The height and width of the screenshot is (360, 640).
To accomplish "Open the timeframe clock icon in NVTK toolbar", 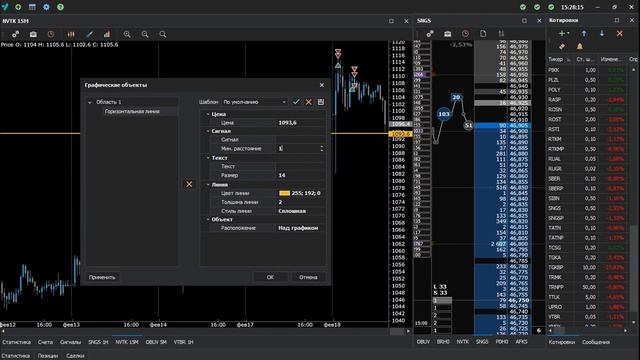I will (51, 34).
